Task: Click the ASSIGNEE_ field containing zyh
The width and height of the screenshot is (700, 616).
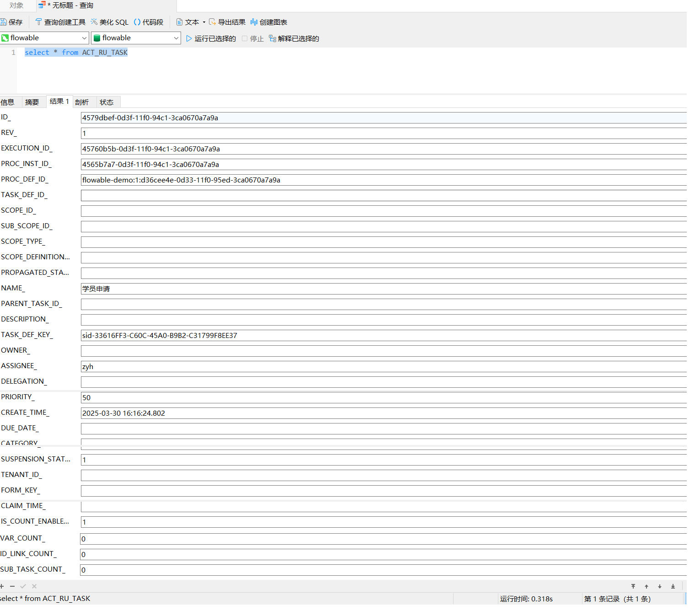Action: [383, 366]
